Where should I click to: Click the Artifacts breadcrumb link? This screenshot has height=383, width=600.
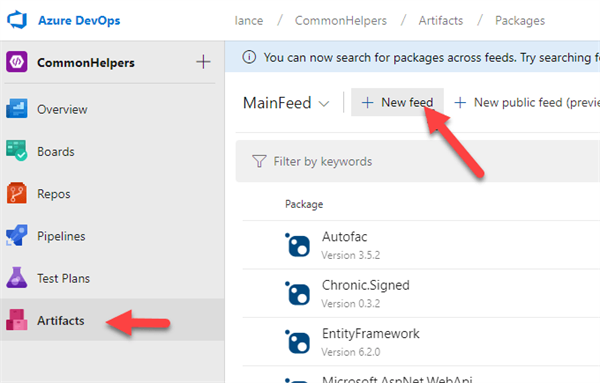(x=441, y=20)
